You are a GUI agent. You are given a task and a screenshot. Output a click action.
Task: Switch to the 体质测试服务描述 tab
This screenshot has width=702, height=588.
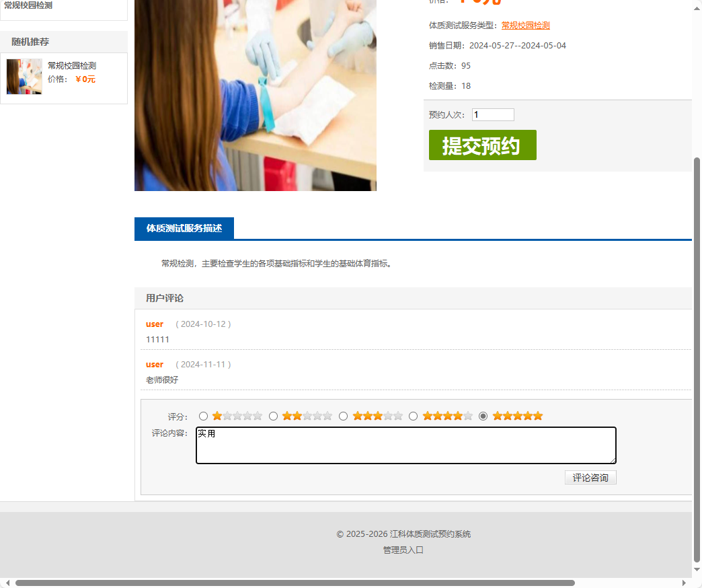[x=184, y=228]
